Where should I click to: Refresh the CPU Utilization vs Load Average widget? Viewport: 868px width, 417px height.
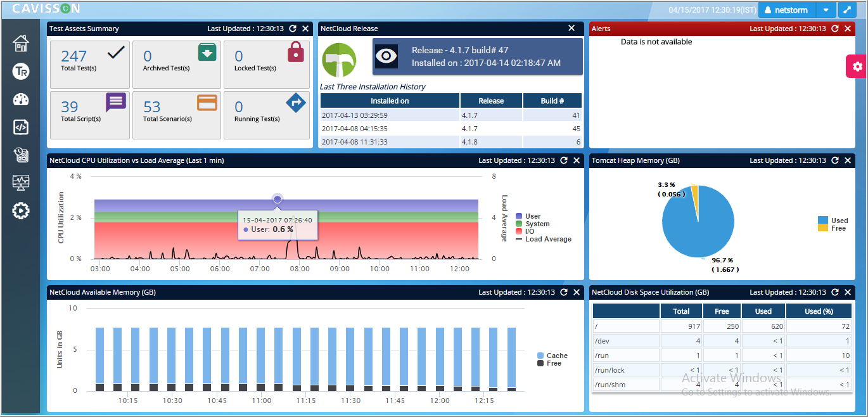[564, 160]
